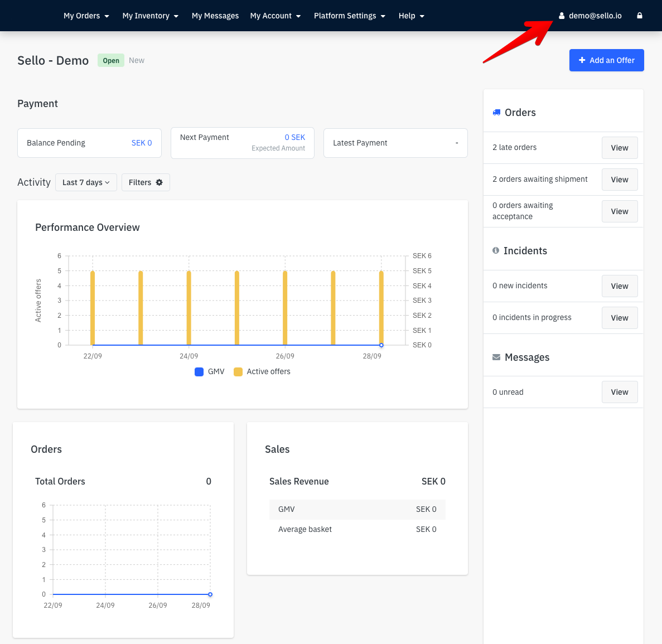The height and width of the screenshot is (644, 662).
Task: Click the info icon beside Incidents
Action: coord(496,250)
